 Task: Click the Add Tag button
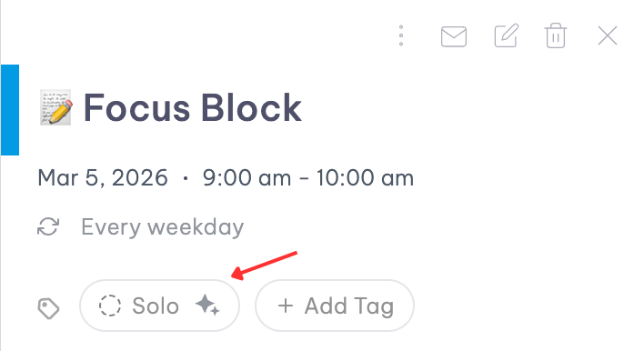[335, 306]
